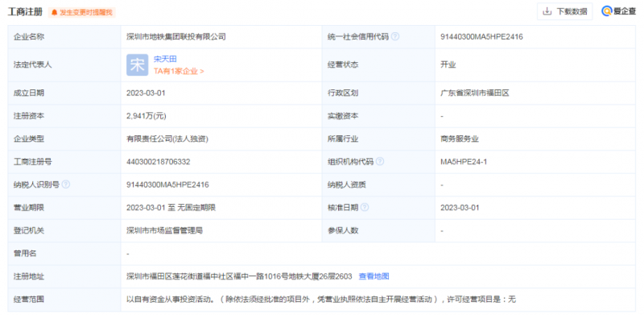Click the 爱企查 logo icon

click(607, 11)
